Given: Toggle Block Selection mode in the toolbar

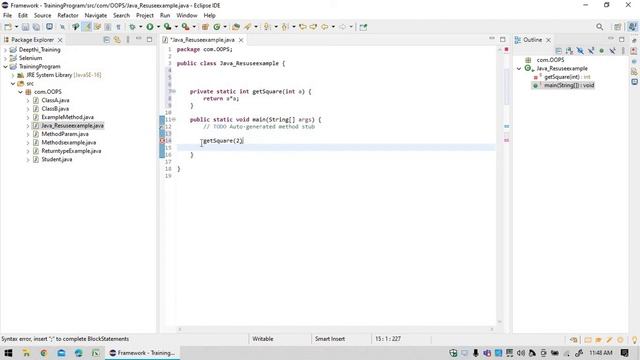Looking at the screenshot, I should pos(108,27).
